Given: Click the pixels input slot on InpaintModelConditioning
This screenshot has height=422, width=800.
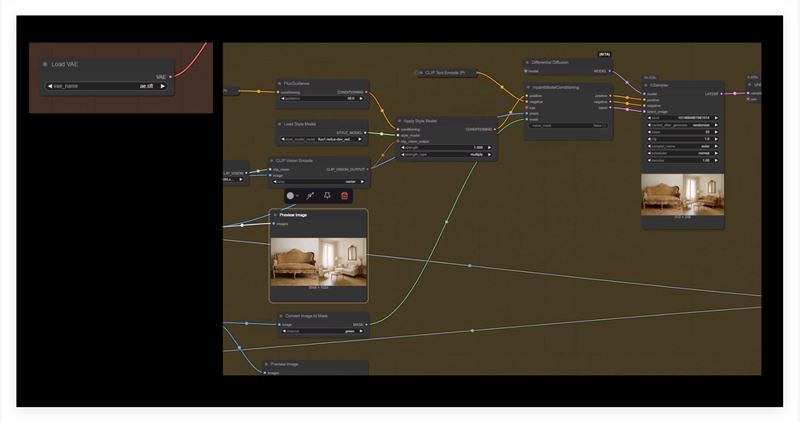Looking at the screenshot, I should pos(527,113).
